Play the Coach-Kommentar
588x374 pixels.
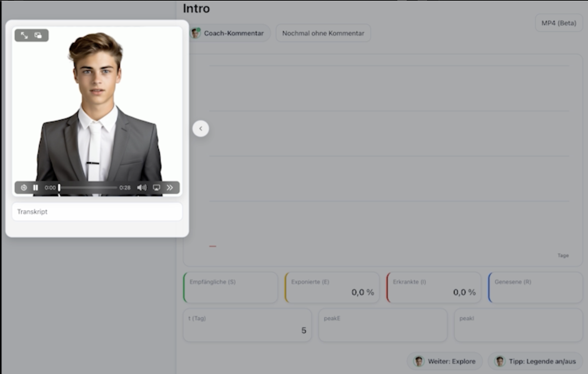coord(229,33)
